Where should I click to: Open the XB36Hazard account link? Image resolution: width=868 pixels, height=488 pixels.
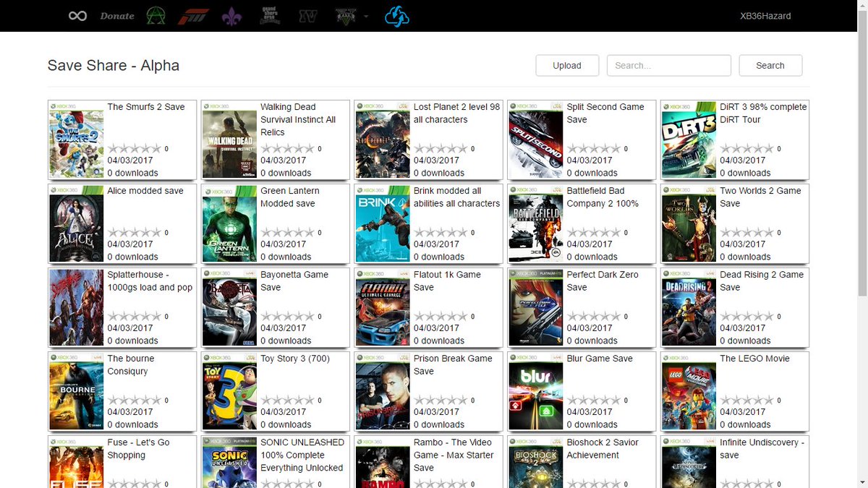pos(765,16)
